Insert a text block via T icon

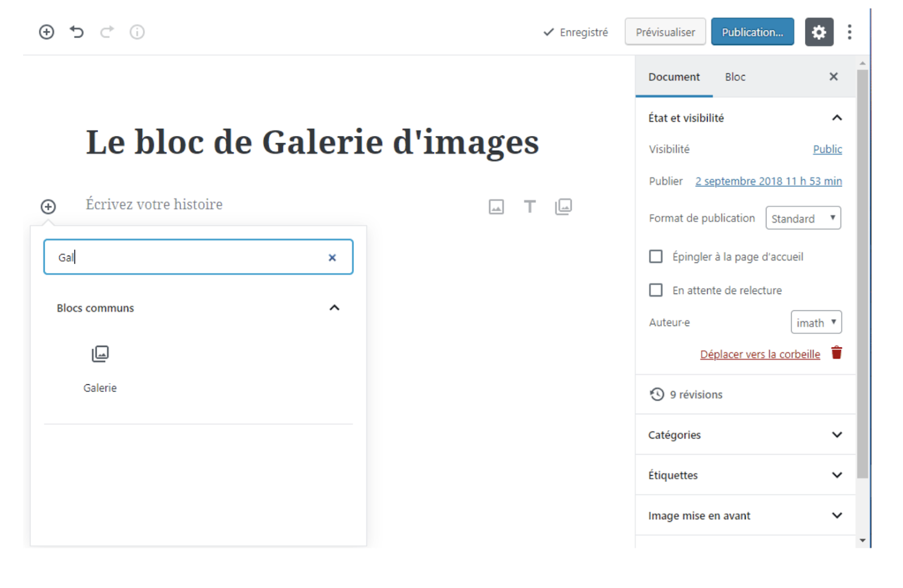click(x=529, y=207)
